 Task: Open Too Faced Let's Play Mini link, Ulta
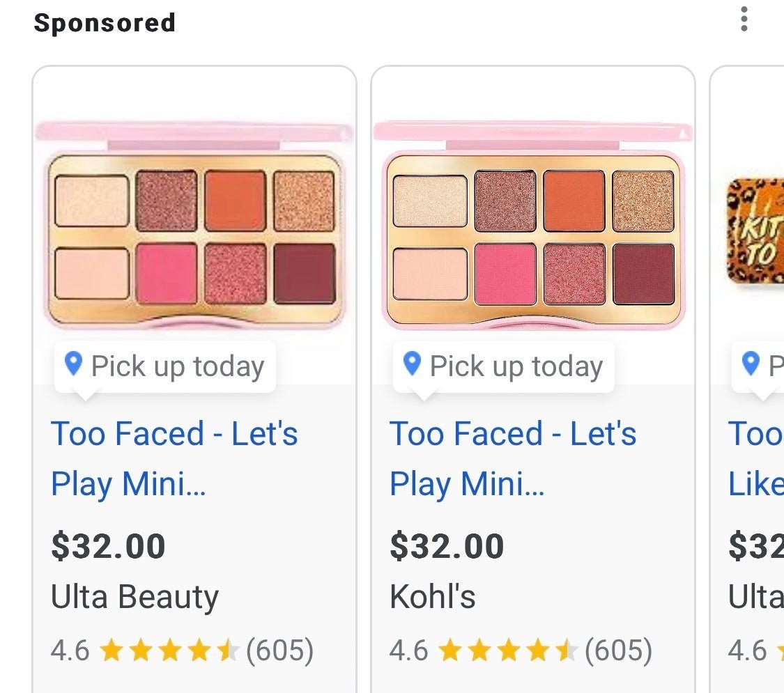click(174, 458)
